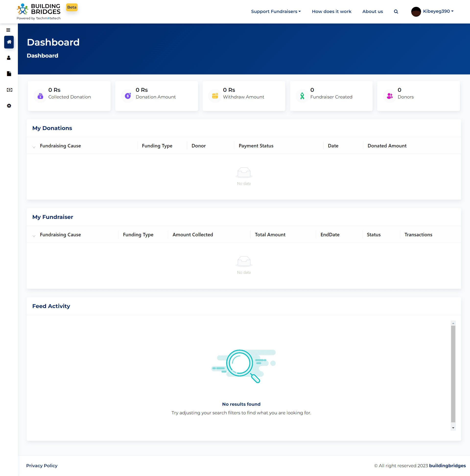The width and height of the screenshot is (470, 476).
Task: Click My Donations Fundraising Cause column header
Action: click(x=60, y=146)
